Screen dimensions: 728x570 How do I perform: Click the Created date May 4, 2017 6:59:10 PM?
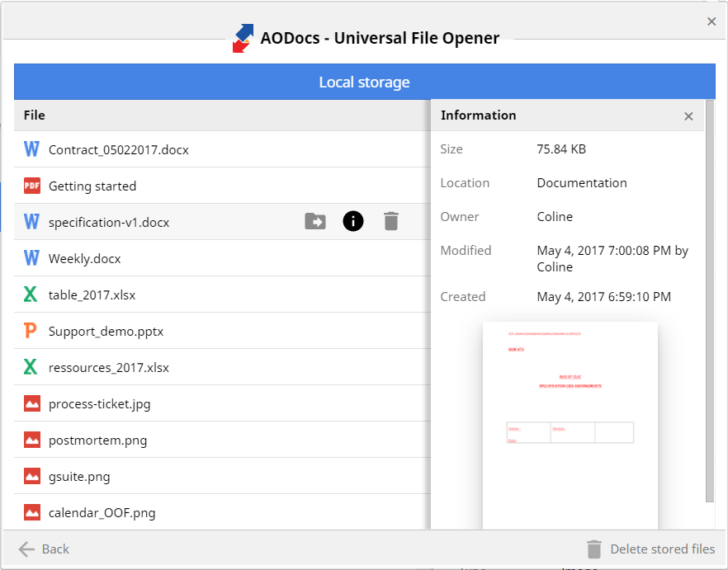coord(604,297)
